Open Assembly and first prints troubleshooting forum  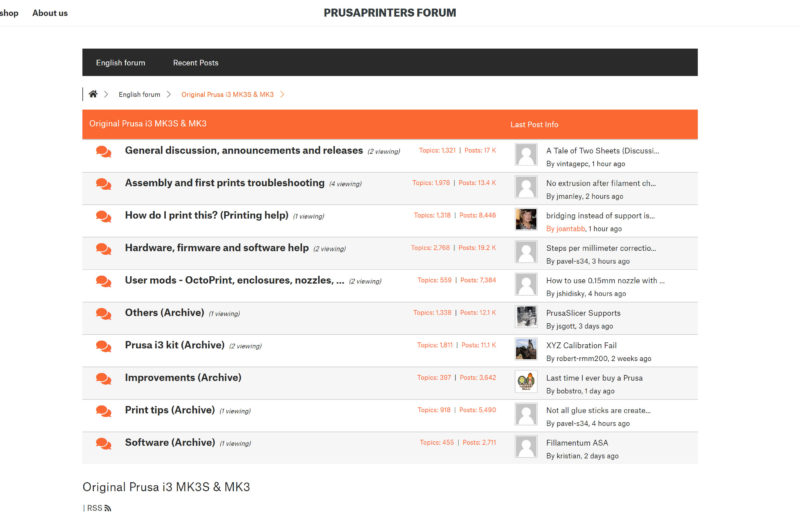tap(224, 183)
